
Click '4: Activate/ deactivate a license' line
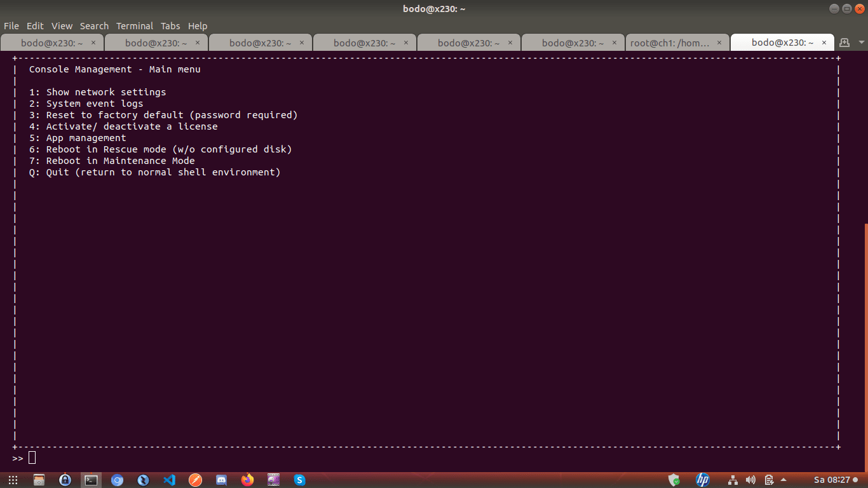[123, 126]
